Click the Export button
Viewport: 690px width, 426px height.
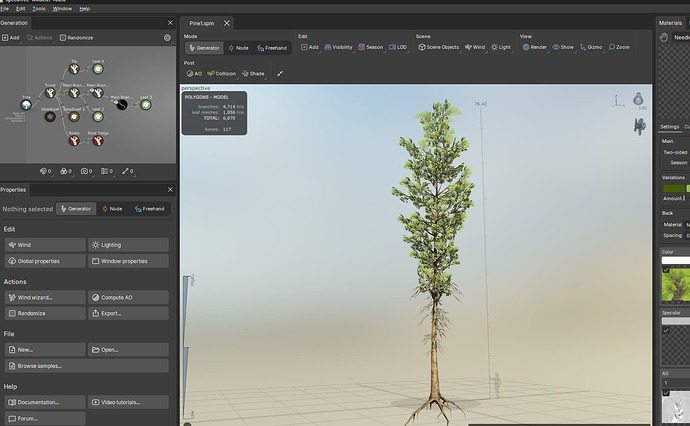[128, 313]
